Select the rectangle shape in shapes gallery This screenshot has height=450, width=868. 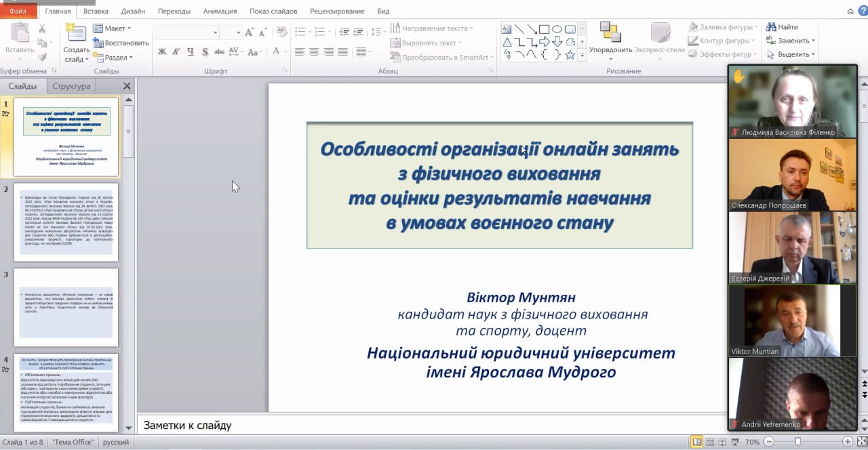[544, 29]
